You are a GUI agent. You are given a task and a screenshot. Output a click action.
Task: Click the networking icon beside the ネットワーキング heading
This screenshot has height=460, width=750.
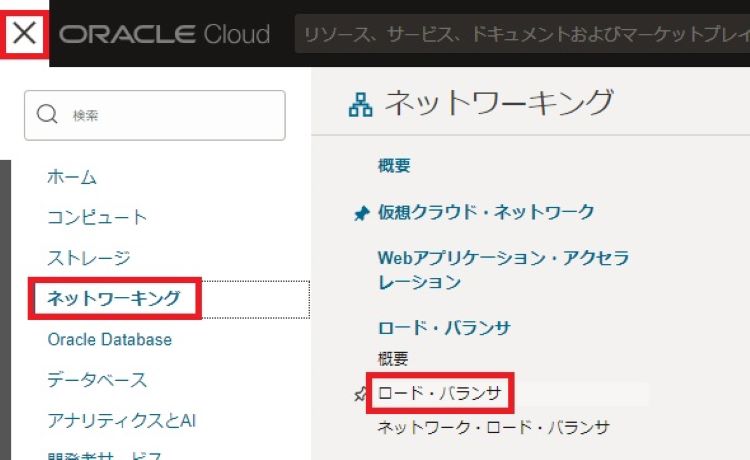pos(360,103)
